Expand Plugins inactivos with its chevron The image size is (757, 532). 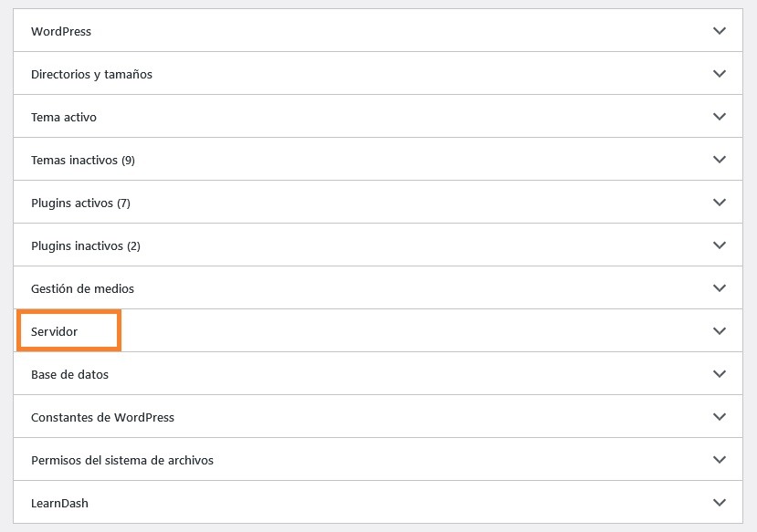720,245
